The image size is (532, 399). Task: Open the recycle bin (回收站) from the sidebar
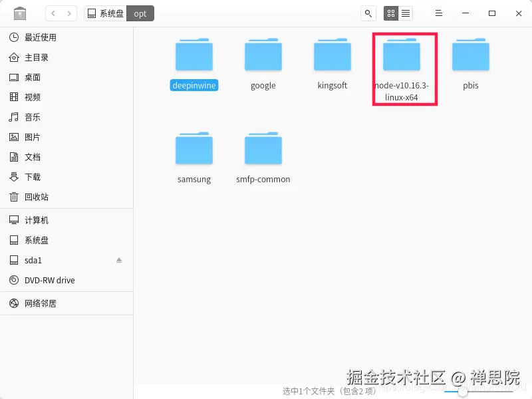[33, 197]
